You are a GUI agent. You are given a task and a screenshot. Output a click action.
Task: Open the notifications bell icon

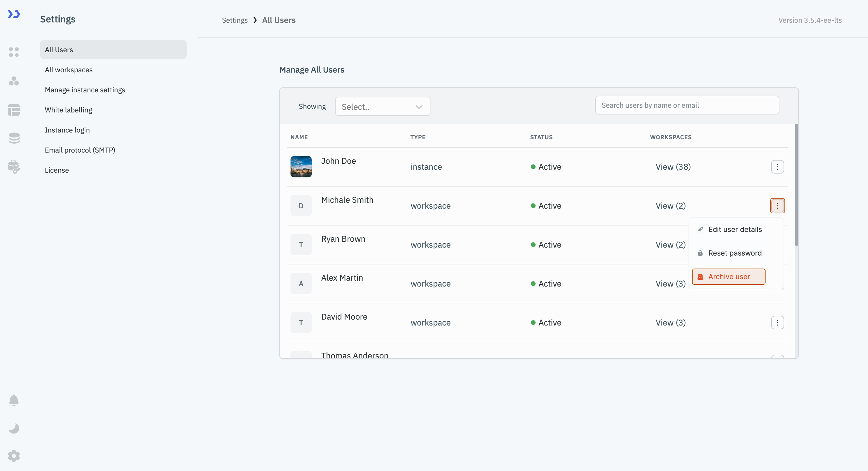(14, 400)
